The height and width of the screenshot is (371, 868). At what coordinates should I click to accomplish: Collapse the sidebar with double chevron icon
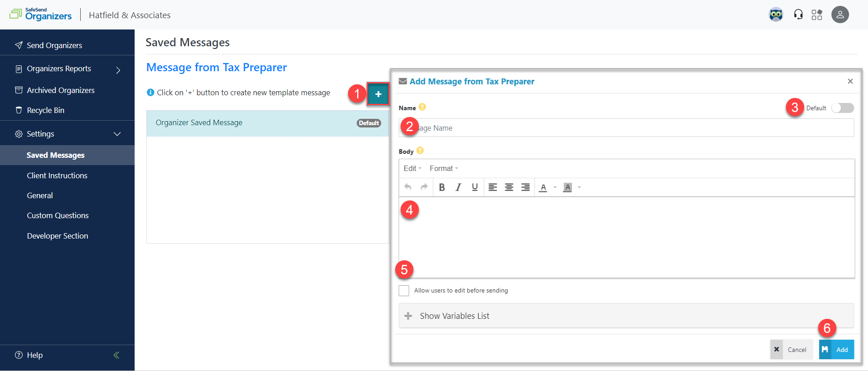116,355
